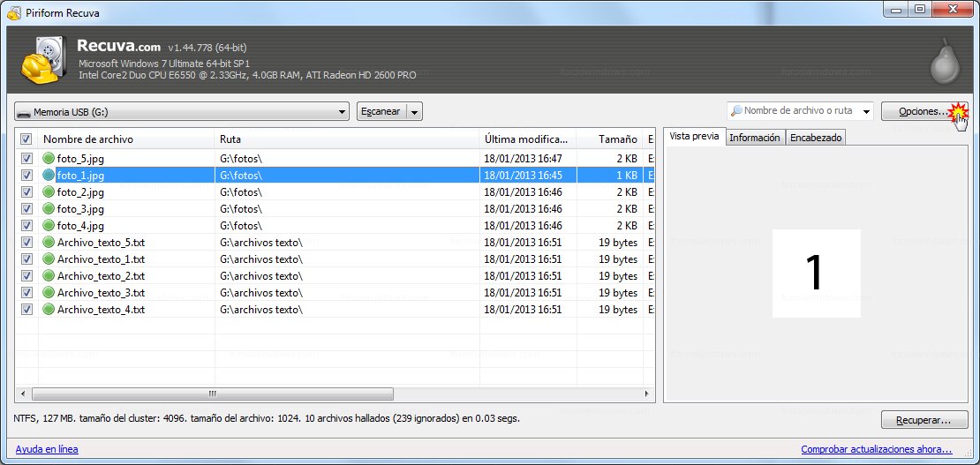The height and width of the screenshot is (465, 980).
Task: Click green status icon of Archivo_texto_5.txt
Action: pyautogui.click(x=49, y=243)
